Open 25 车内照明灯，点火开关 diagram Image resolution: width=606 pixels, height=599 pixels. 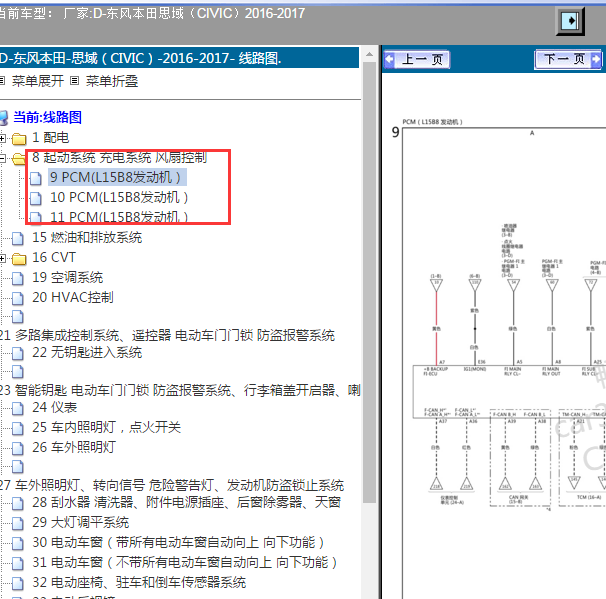(106, 427)
